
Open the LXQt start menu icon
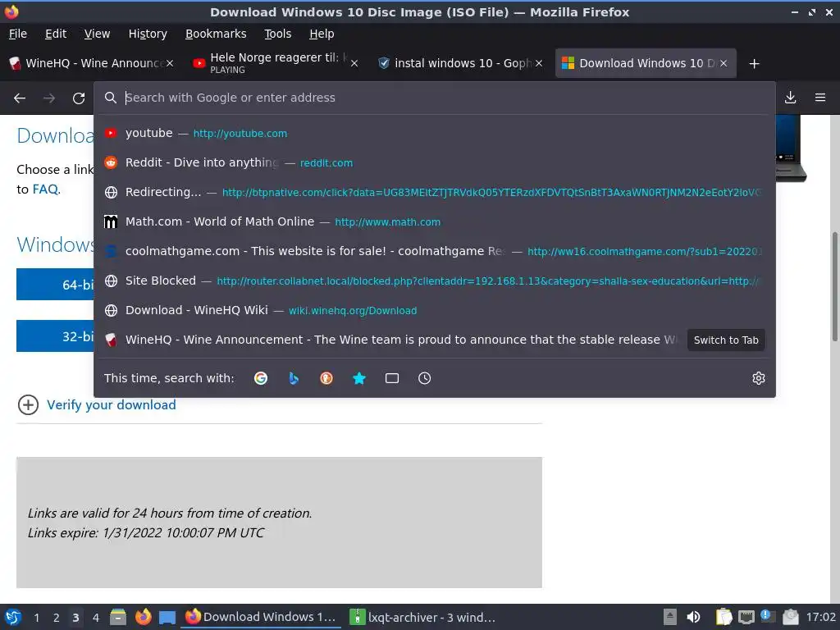point(13,617)
